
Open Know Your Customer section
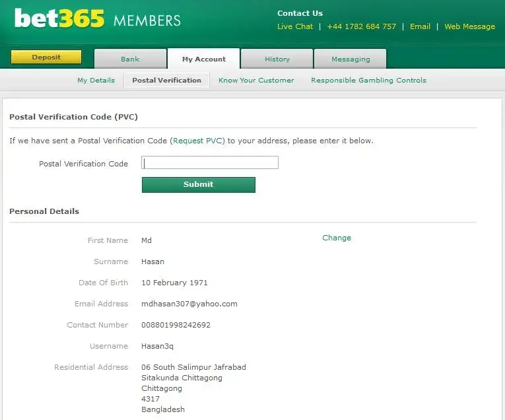click(x=256, y=80)
